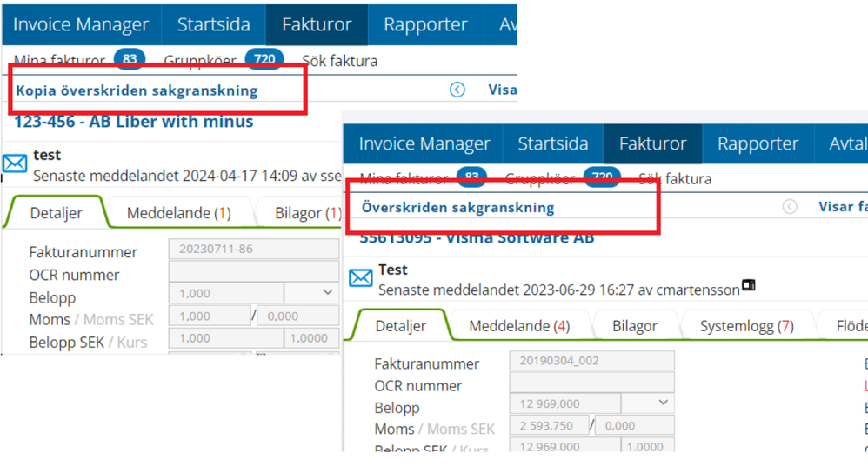Click the Belopp field showing 12 969,000

[565, 403]
